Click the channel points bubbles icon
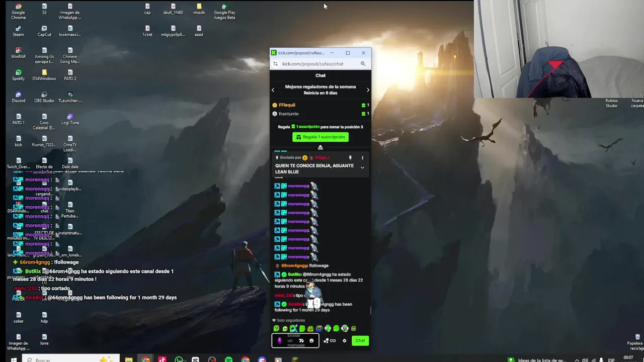The width and height of the screenshot is (644, 362). pos(326,340)
